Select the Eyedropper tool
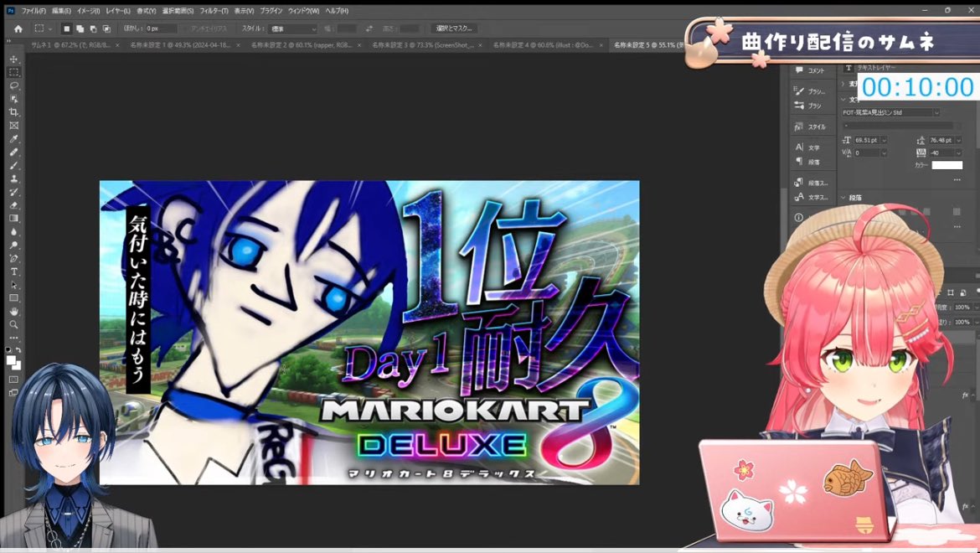The image size is (980, 553). click(x=13, y=139)
